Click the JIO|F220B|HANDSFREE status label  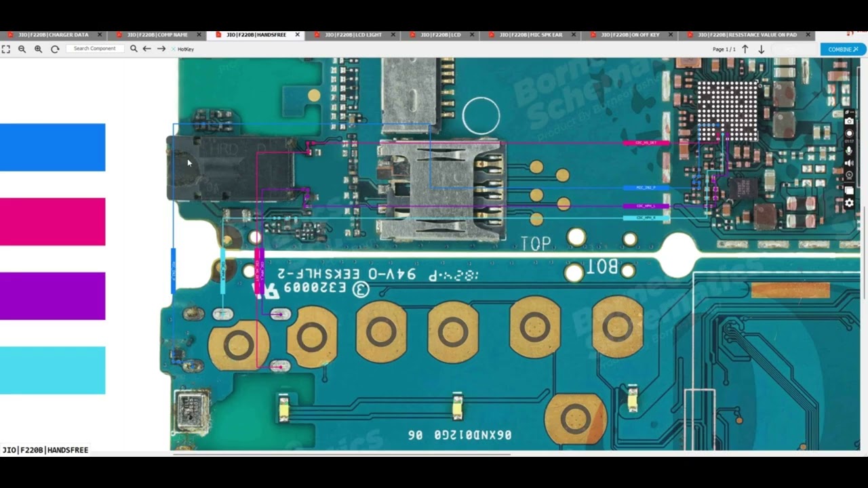(x=45, y=450)
